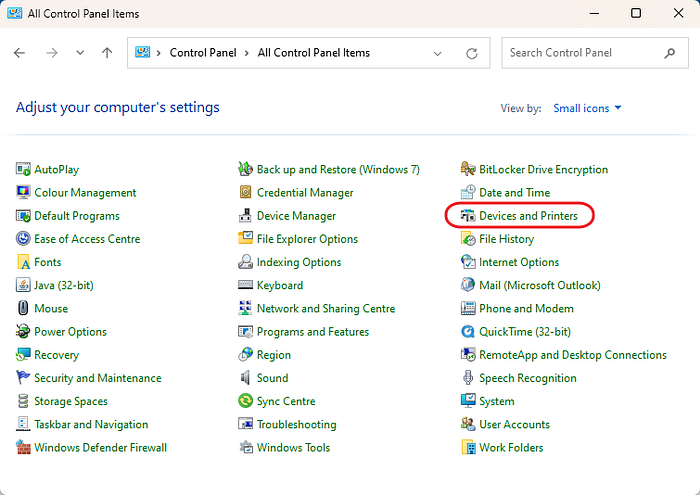Select All Control Panel Items breadcrumb
This screenshot has height=495, width=700.
click(x=313, y=53)
